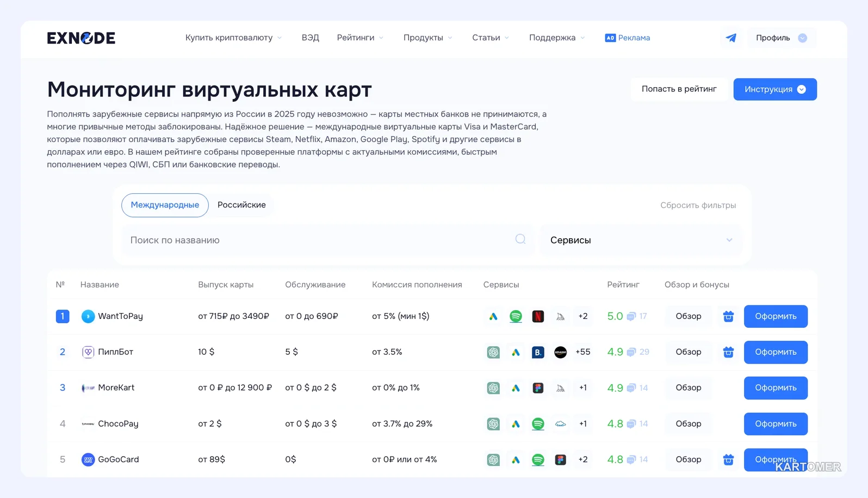Click the Midjourney icon in MoreKart row
Image resolution: width=868 pixels, height=498 pixels.
[560, 388]
